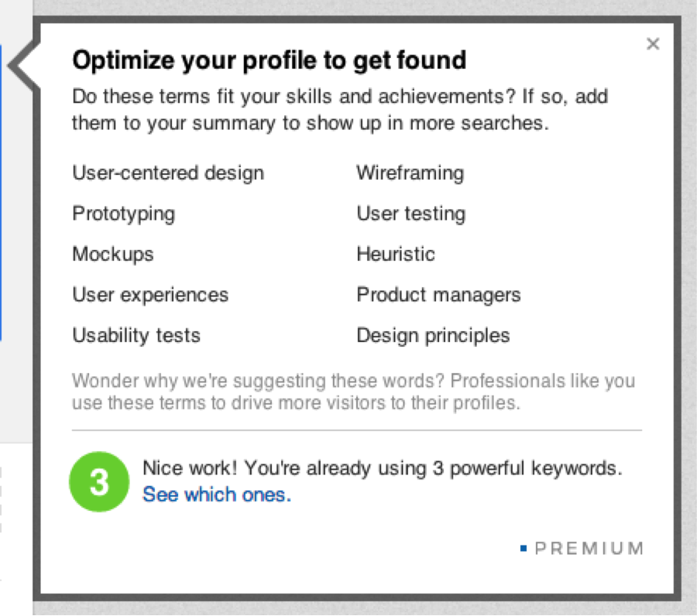Screen dimensions: 697x616
Task: Open the See which ones link
Action: pos(217,495)
